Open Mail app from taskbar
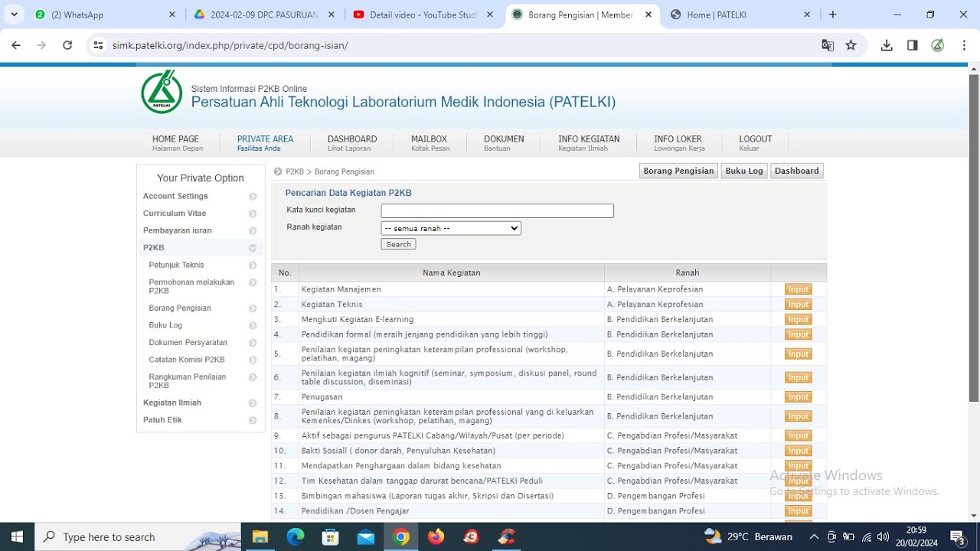Image resolution: width=980 pixels, height=551 pixels. (366, 537)
